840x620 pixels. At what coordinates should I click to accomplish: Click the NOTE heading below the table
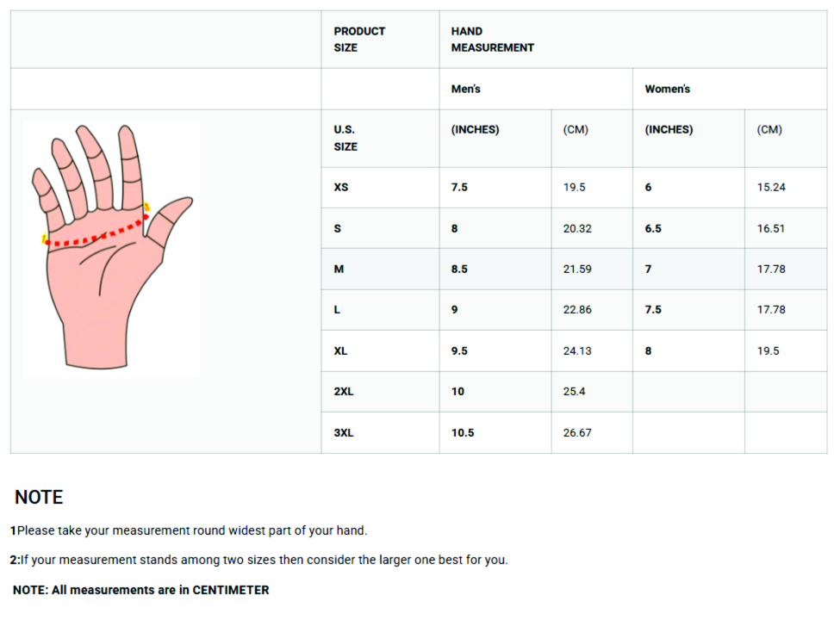click(39, 498)
